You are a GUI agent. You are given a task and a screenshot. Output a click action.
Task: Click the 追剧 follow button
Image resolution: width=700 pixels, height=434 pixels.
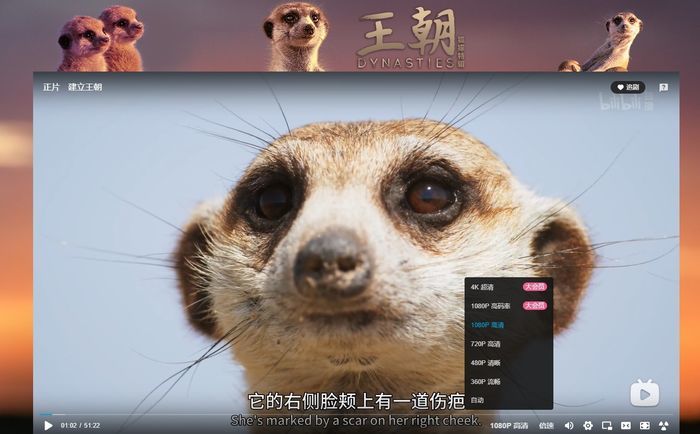click(628, 88)
